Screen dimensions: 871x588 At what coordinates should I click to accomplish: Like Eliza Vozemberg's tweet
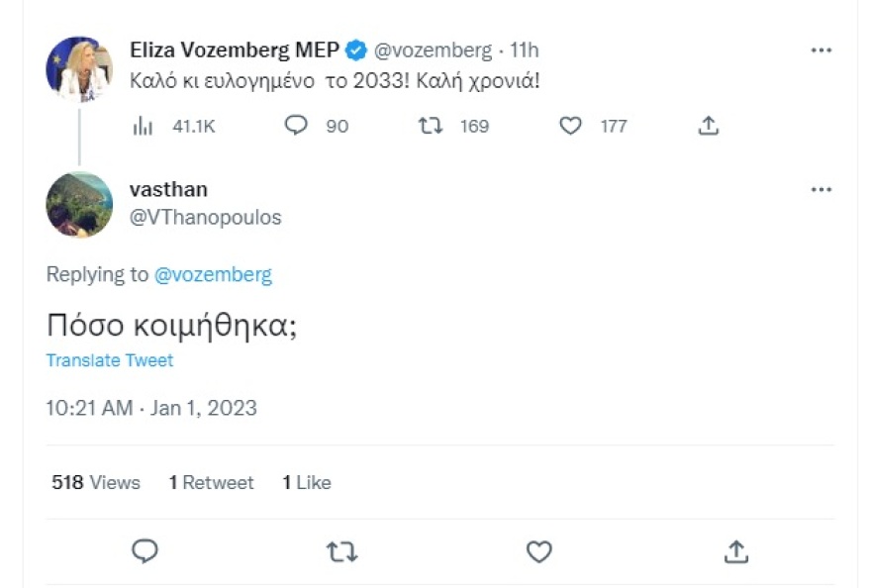[x=569, y=127]
